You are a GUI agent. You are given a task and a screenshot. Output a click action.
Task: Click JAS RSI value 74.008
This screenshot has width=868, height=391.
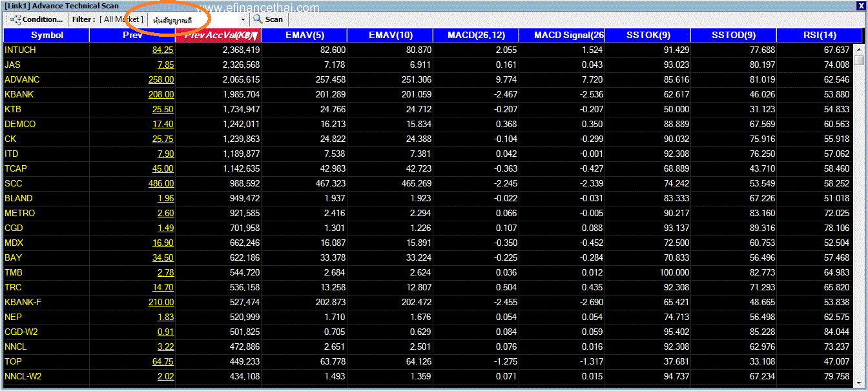click(838, 65)
